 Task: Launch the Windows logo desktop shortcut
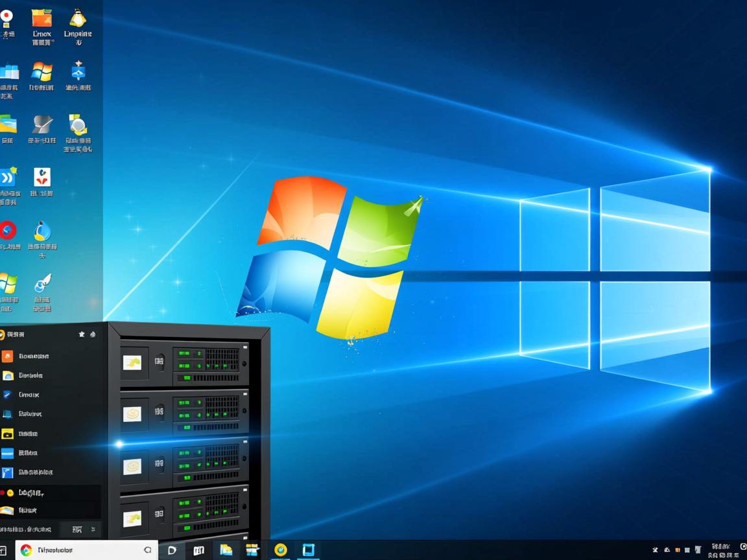coord(41,71)
